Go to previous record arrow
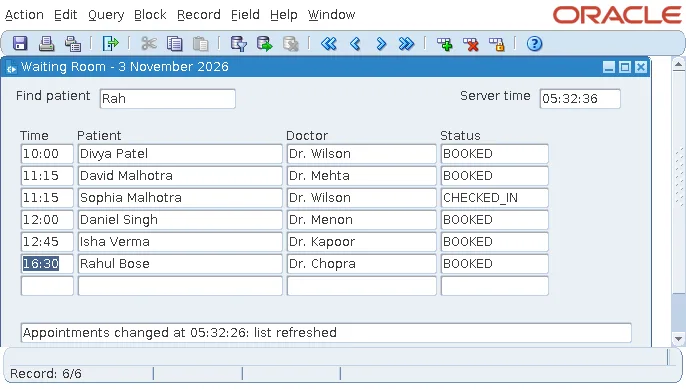Screen dimensions: 686x389 (x=355, y=44)
